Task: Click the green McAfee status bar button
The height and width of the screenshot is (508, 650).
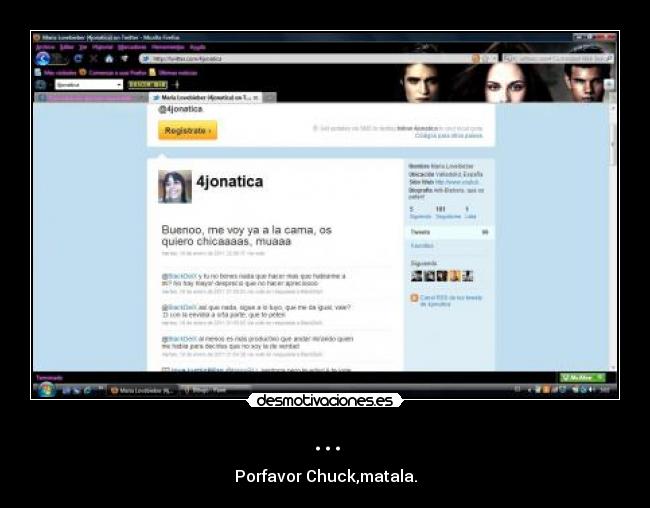Action: pyautogui.click(x=582, y=378)
